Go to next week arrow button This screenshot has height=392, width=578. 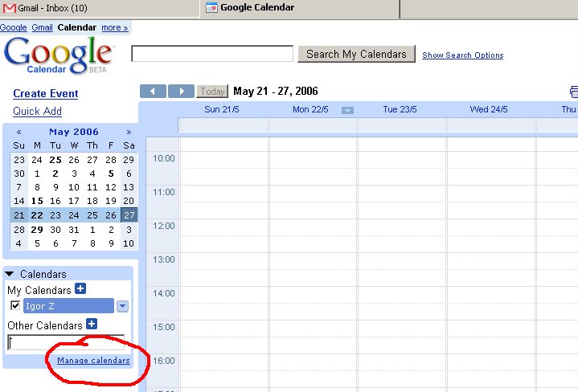pyautogui.click(x=181, y=91)
